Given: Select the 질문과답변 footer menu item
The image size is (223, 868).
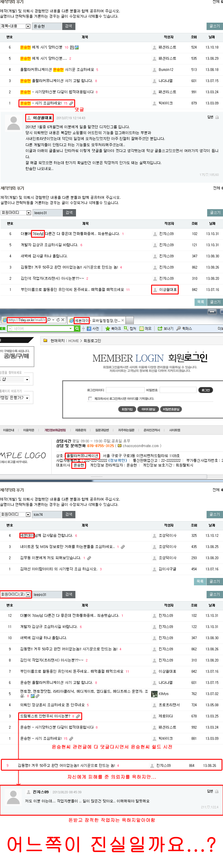Looking at the screenshot, I should (102, 430).
